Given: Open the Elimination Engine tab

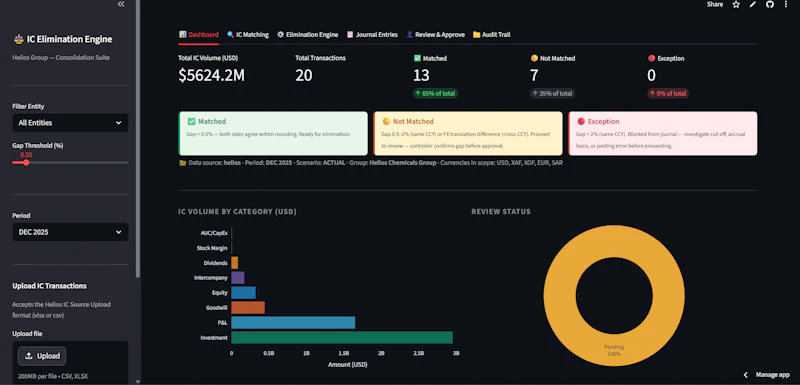Looking at the screenshot, I should (x=308, y=35).
